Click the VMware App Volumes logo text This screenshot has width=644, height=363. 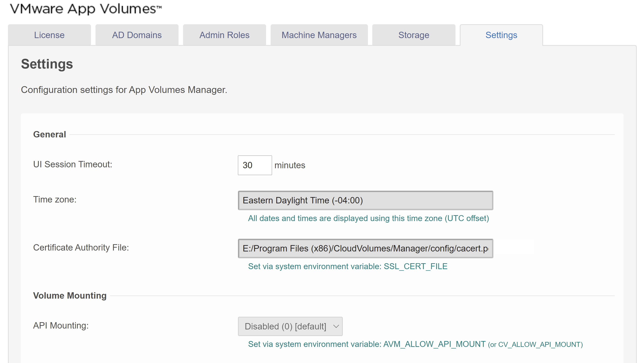coord(86,9)
